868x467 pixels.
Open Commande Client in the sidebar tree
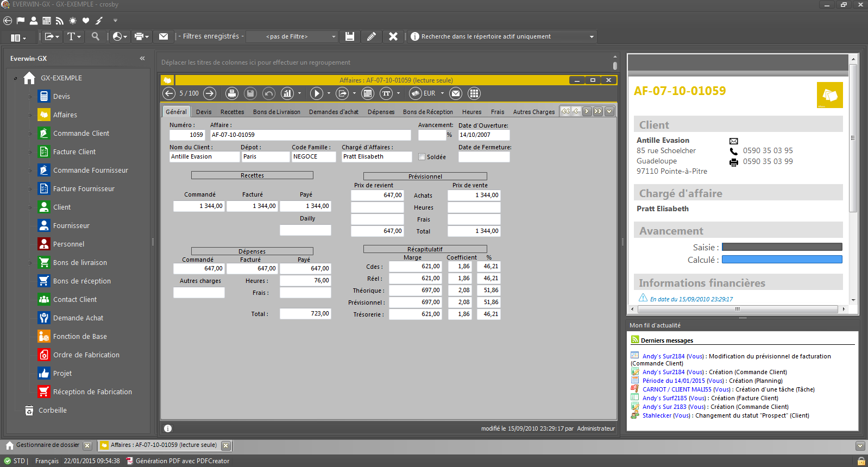pos(81,133)
